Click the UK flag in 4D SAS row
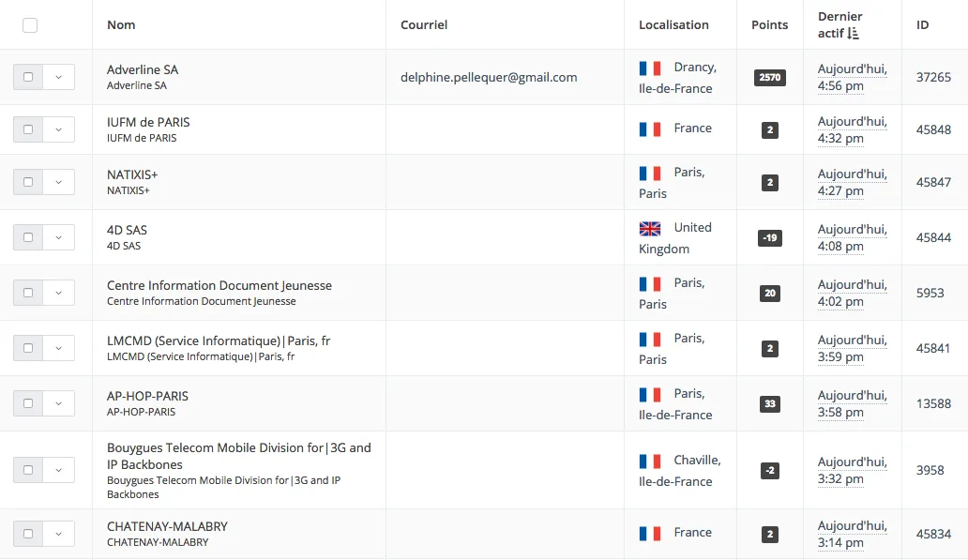Screen dimensions: 968x560 [649, 229]
